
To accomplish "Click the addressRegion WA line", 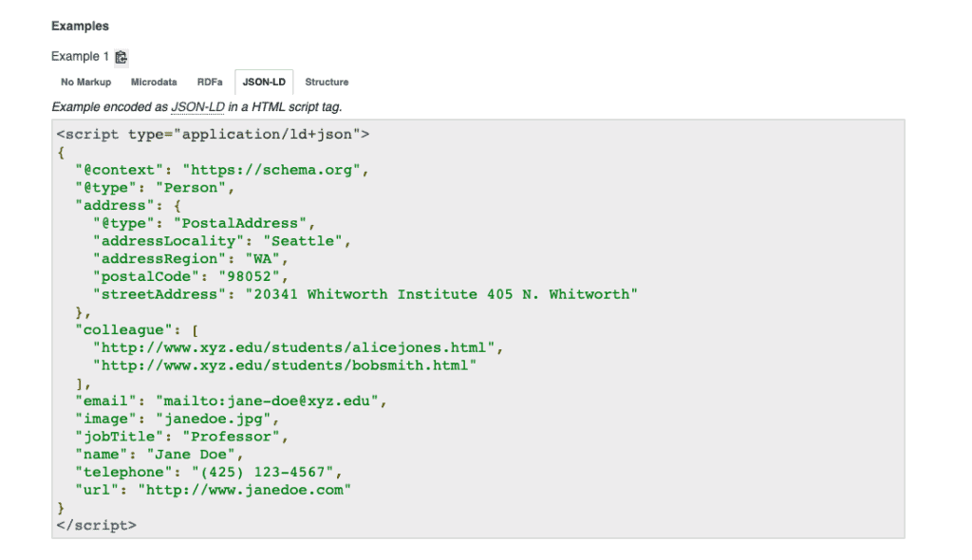I will pos(191,258).
